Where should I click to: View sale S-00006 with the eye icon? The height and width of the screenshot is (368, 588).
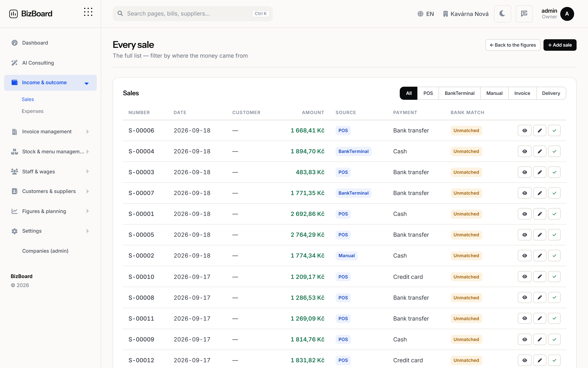(525, 130)
